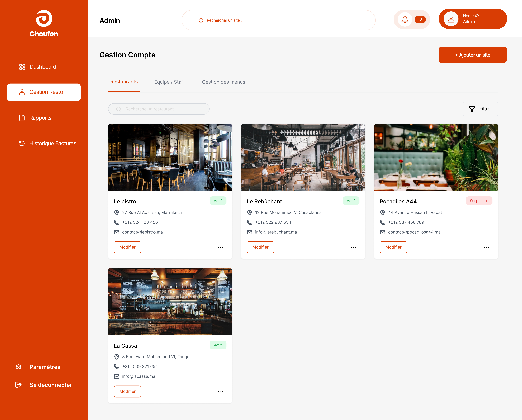The width and height of the screenshot is (522, 420).
Task: Click Modifier on Pocadilos A44 card
Action: (x=393, y=247)
